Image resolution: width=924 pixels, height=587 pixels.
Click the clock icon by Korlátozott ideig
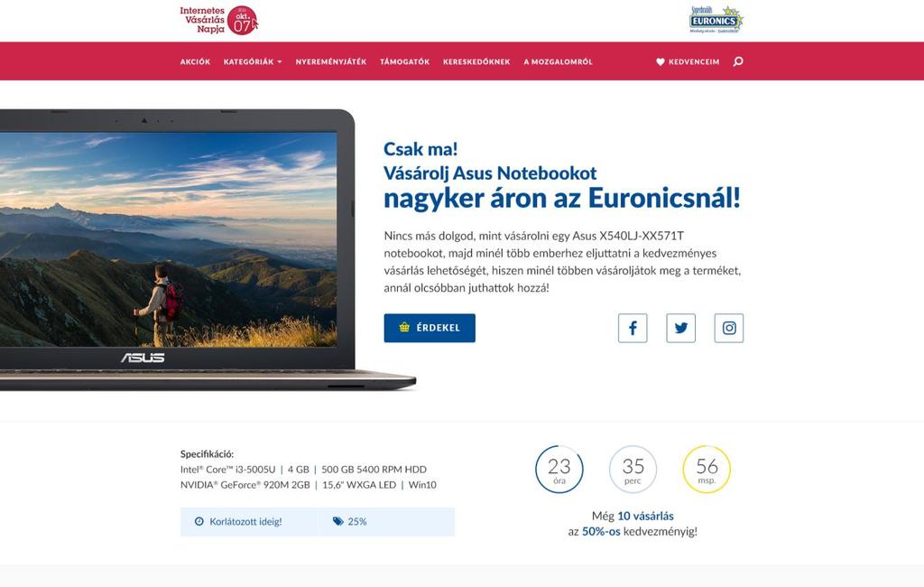click(x=199, y=521)
